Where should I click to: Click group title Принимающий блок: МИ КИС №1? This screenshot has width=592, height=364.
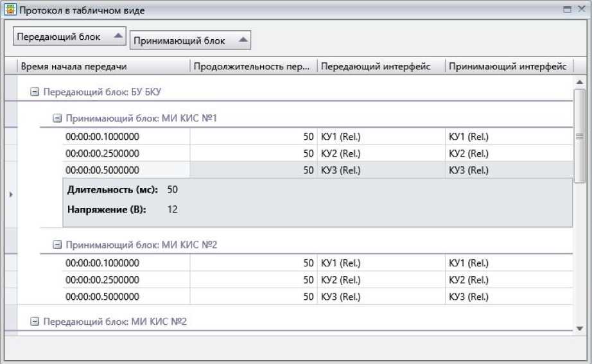(141, 119)
